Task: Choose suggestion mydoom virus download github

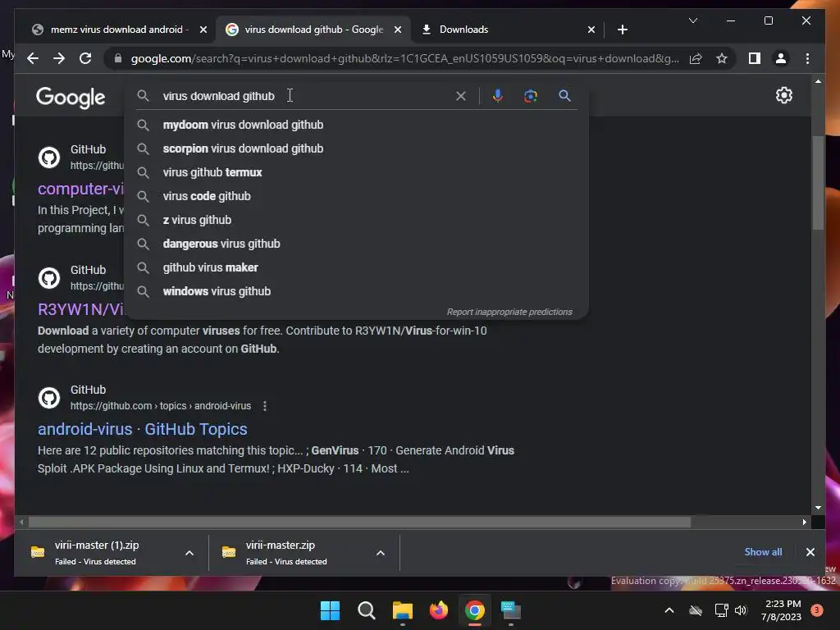Action: 356,125
